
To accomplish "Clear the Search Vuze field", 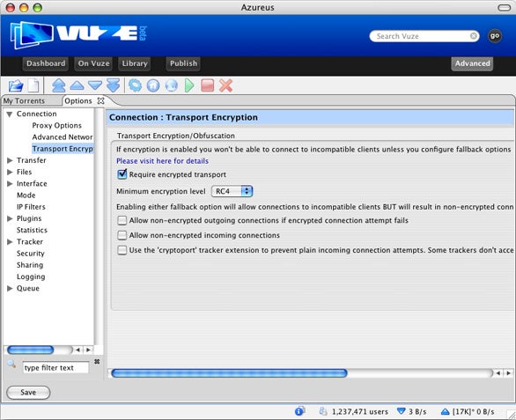I will pos(474,36).
